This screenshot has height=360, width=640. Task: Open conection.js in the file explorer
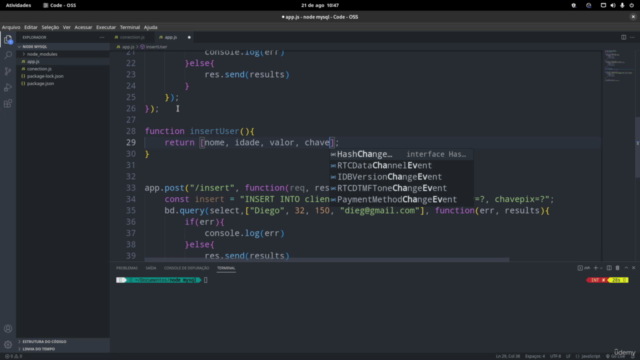pos(63,69)
